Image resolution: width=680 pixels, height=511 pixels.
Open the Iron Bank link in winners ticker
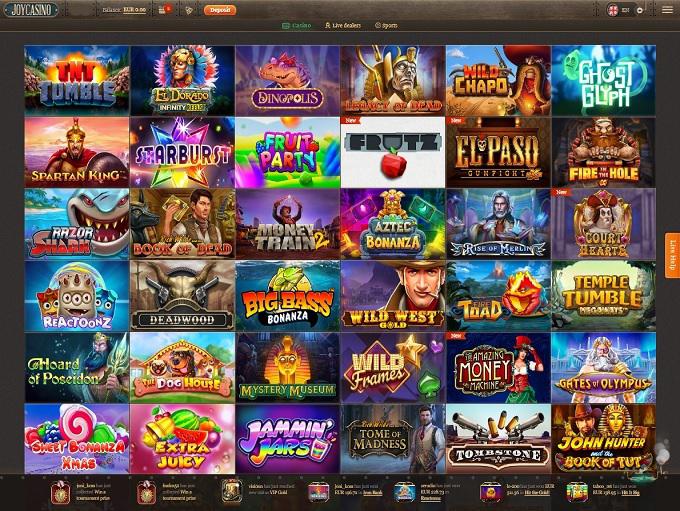coord(373,493)
